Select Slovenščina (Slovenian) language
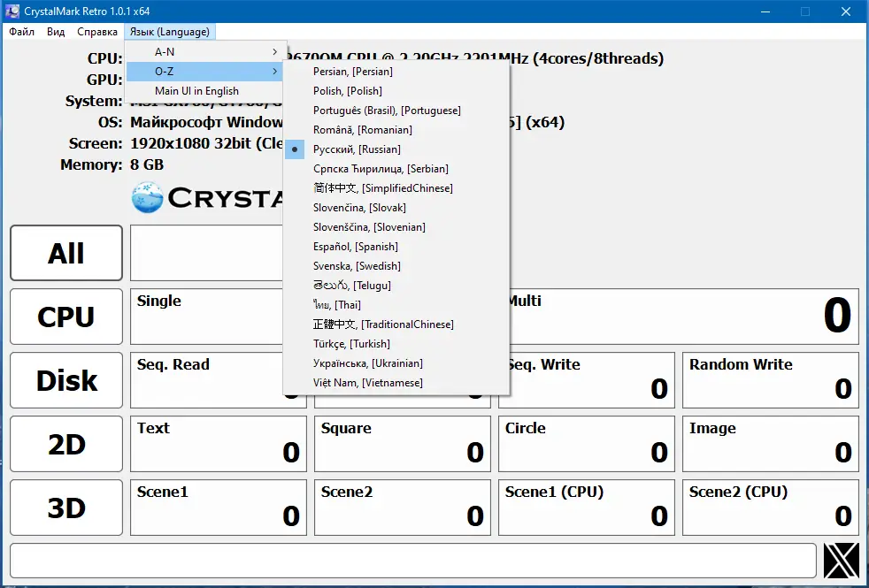Viewport: 869px width, 588px height. (396, 227)
